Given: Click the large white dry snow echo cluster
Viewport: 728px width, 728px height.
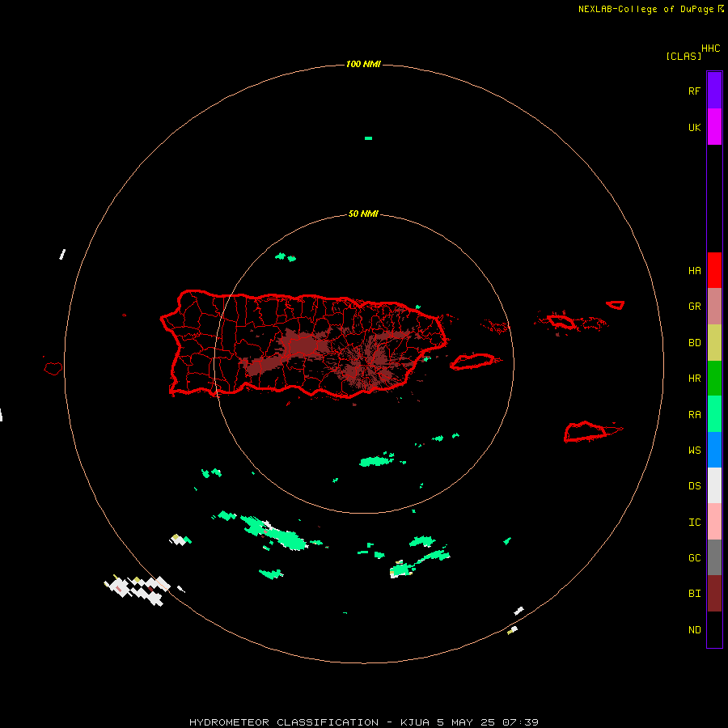Looking at the screenshot, I should (x=137, y=590).
